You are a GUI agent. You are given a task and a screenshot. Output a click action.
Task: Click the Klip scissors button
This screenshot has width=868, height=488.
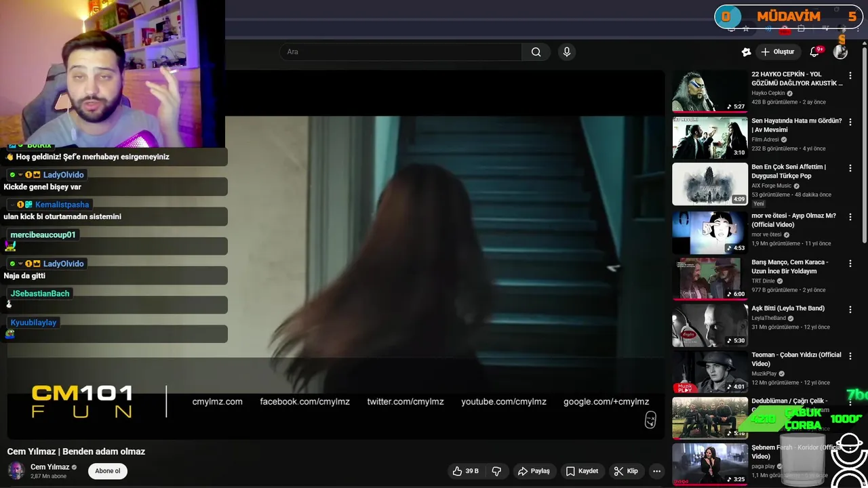tap(626, 471)
